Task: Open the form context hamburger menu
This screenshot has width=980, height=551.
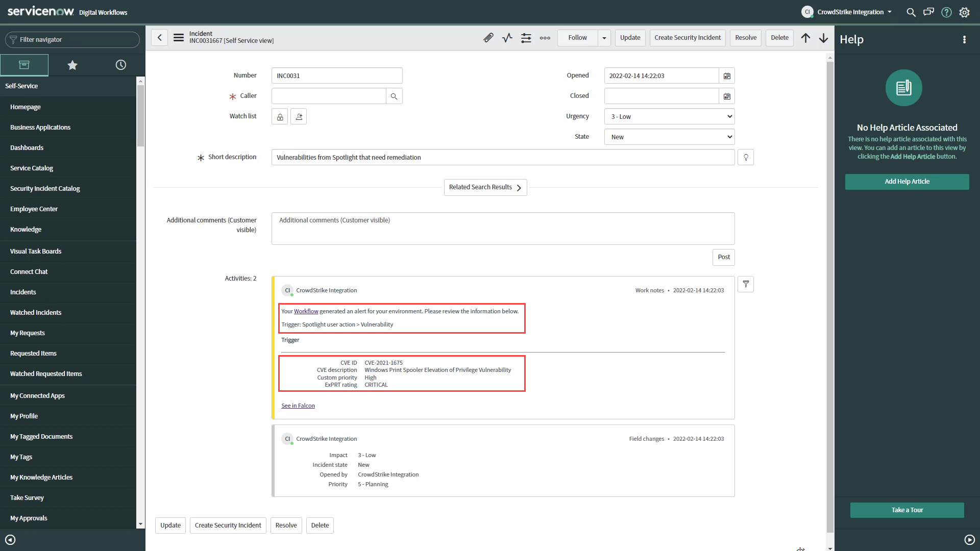Action: pos(178,38)
